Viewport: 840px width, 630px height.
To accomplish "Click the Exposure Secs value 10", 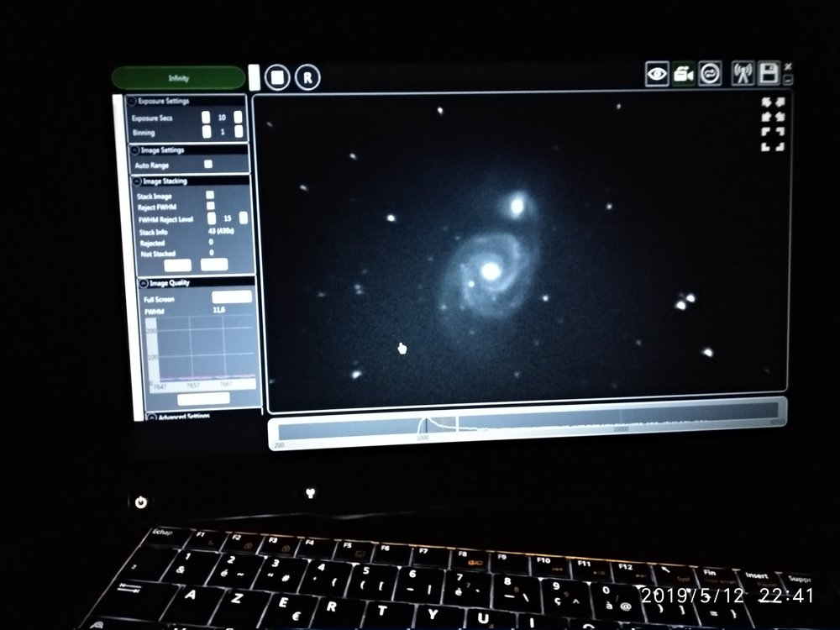I will tap(222, 118).
